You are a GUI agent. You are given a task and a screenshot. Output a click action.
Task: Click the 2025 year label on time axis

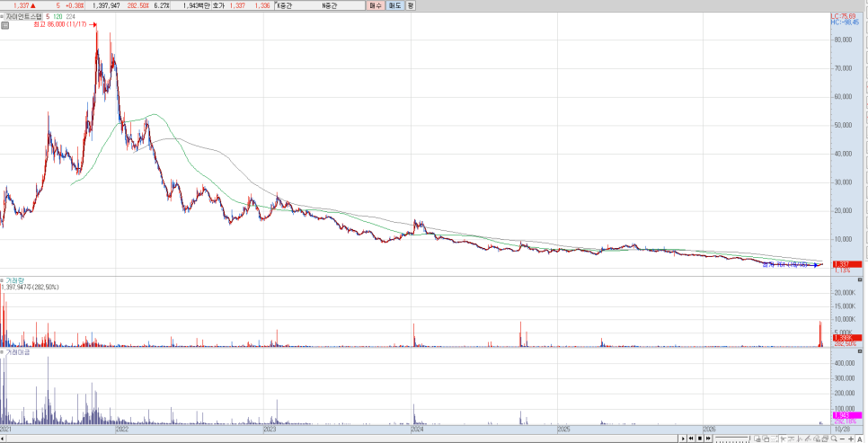pos(564,429)
